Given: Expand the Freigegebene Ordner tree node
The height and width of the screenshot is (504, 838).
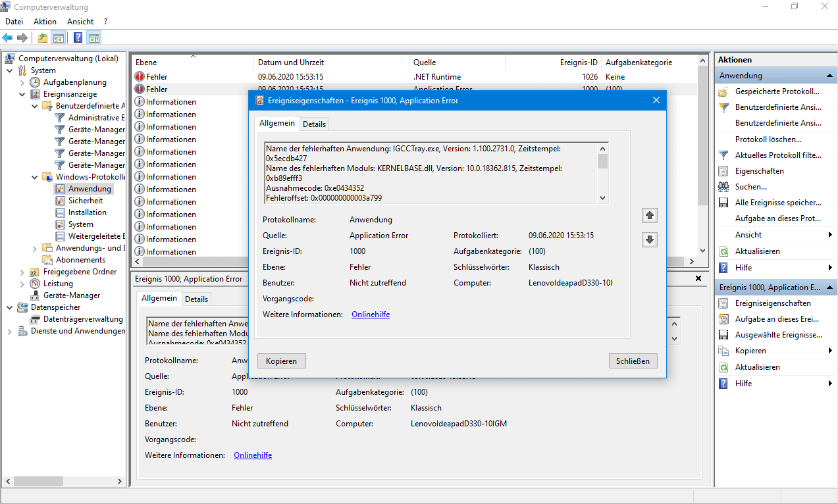Looking at the screenshot, I should (x=22, y=272).
